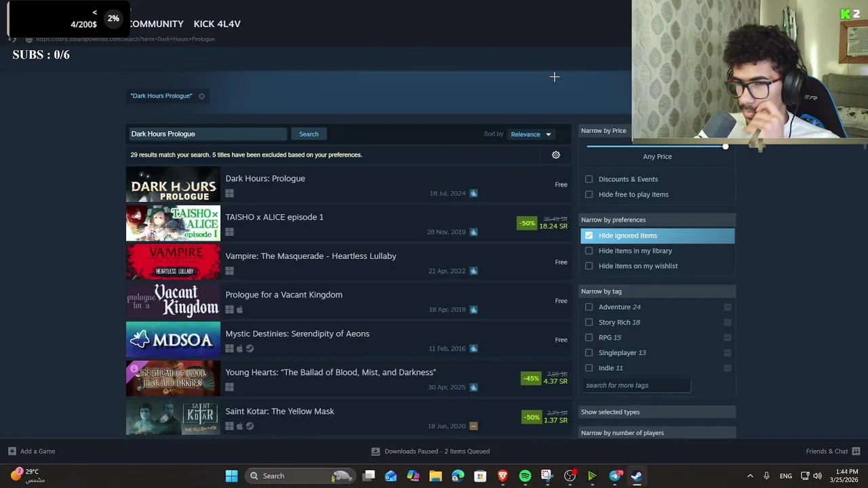Image resolution: width=868 pixels, height=488 pixels.
Task: Open Windows Start menu
Action: point(231,476)
